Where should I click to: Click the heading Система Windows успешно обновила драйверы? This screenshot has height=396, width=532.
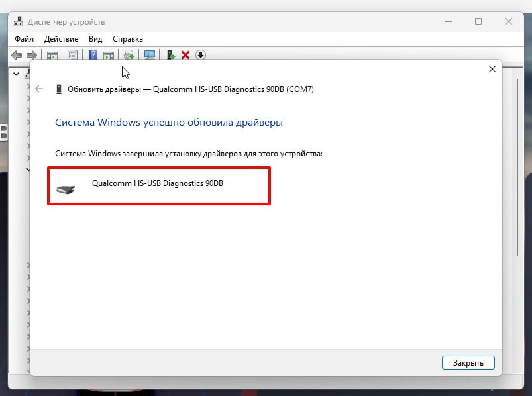169,122
